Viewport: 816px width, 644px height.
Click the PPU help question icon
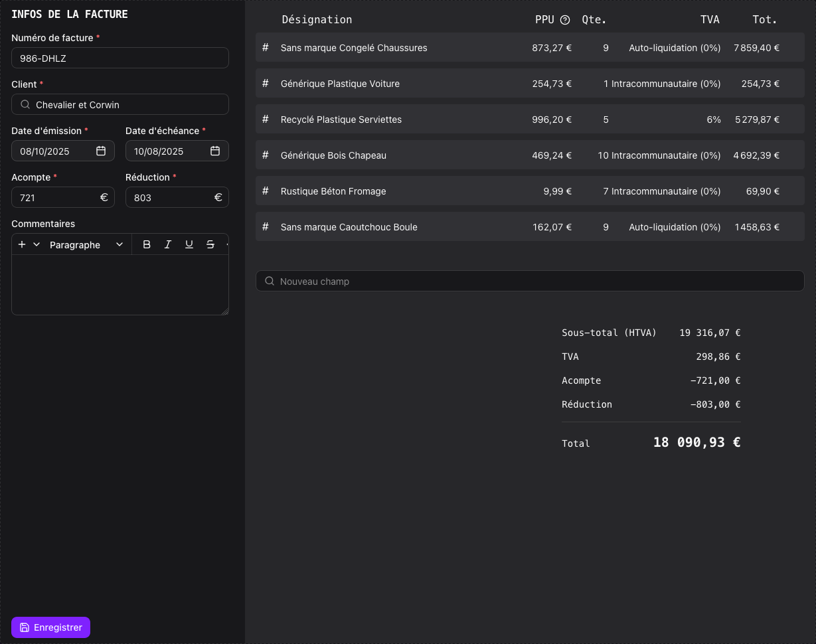tap(565, 20)
